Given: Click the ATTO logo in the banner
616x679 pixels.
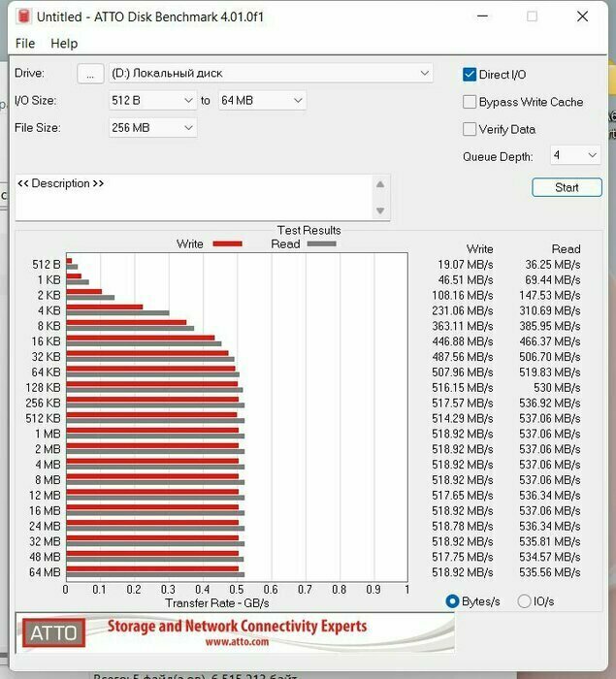Looking at the screenshot, I should pos(53,633).
